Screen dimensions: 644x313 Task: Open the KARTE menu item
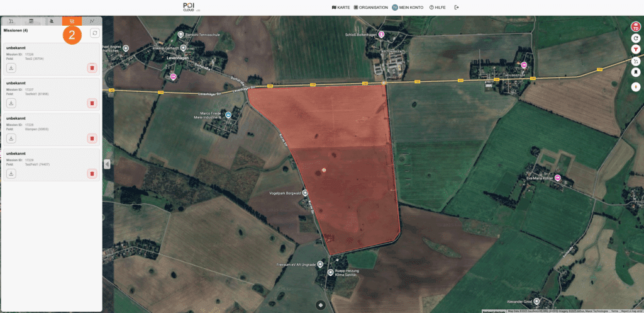[340, 8]
